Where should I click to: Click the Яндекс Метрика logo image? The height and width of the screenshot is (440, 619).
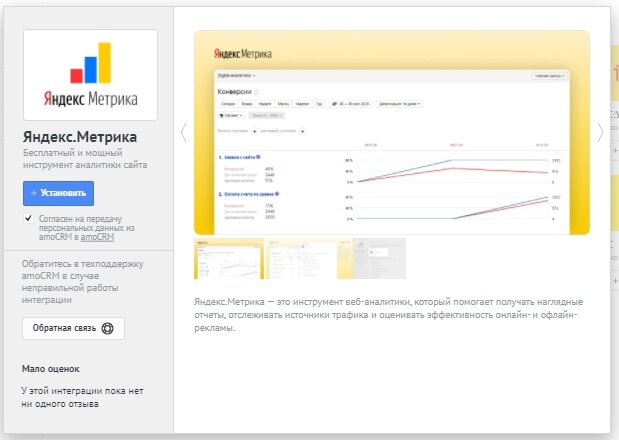[x=90, y=75]
